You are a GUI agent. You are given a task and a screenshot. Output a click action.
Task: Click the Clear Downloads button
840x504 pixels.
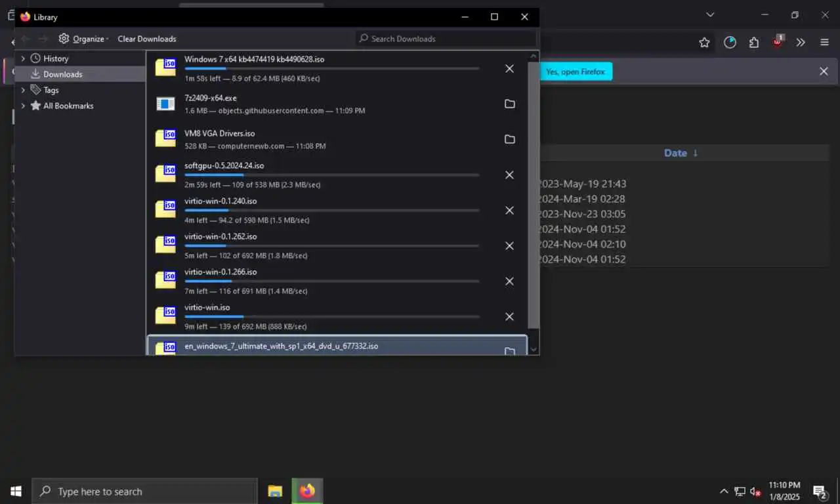click(x=147, y=39)
